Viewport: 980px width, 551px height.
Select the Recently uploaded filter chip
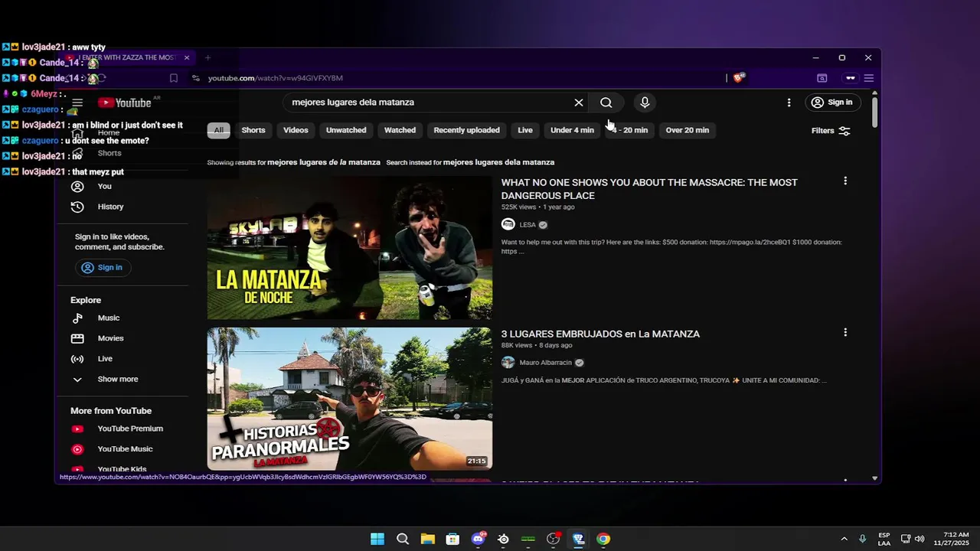click(466, 130)
